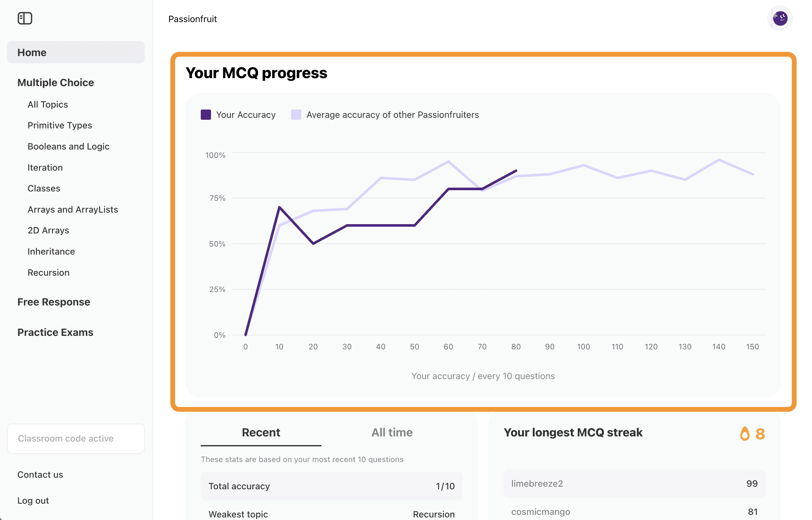Open the All Topics question set
812x520 pixels.
pyautogui.click(x=48, y=104)
